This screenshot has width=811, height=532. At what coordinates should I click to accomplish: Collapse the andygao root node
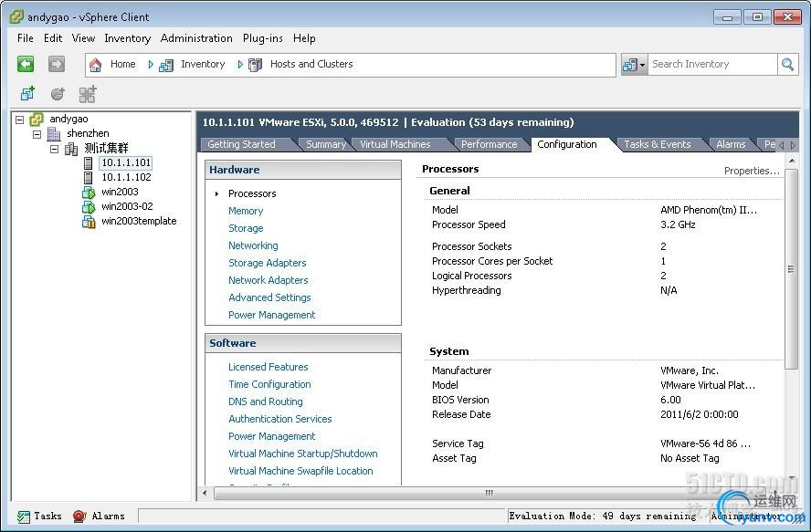click(x=20, y=120)
